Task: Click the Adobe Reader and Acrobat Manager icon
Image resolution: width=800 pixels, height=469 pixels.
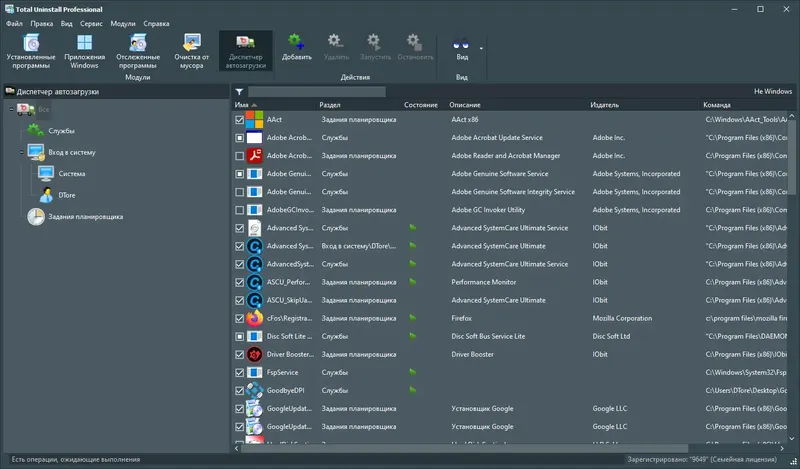Action: 254,156
